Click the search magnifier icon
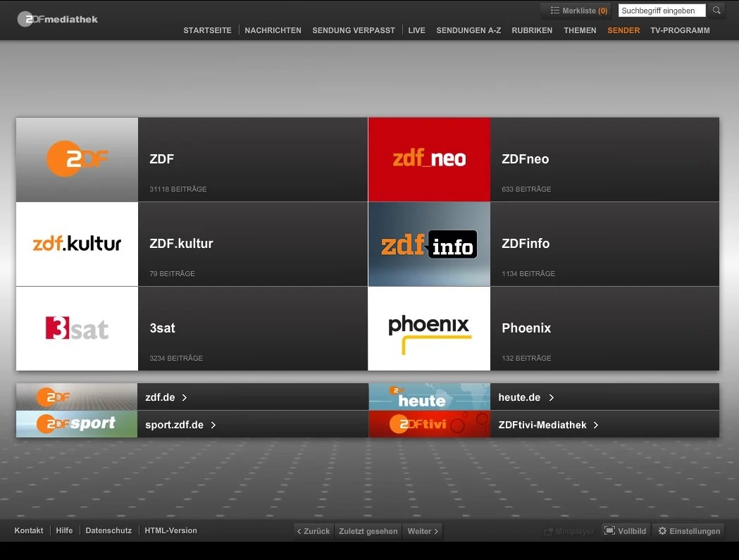The height and width of the screenshot is (560, 739). (716, 10)
